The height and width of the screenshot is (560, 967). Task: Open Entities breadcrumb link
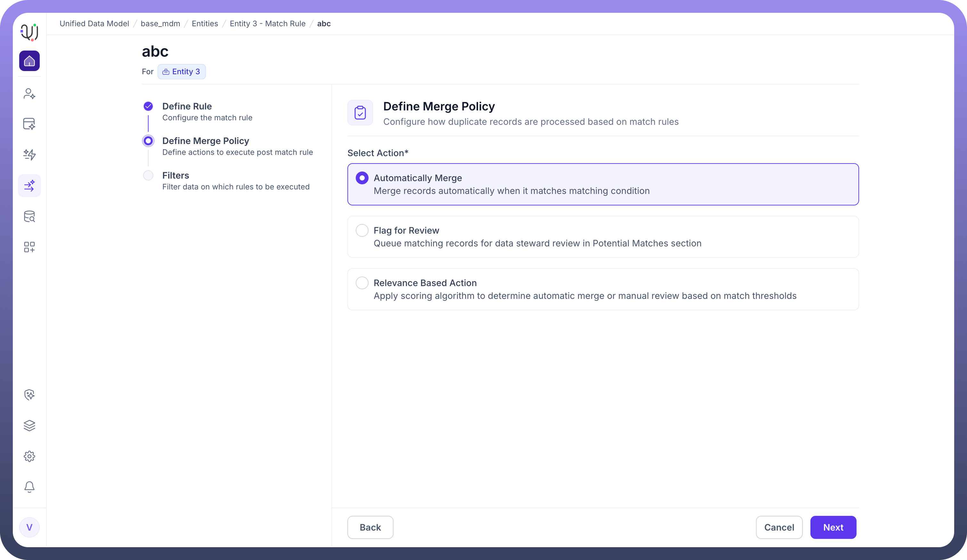pos(205,24)
